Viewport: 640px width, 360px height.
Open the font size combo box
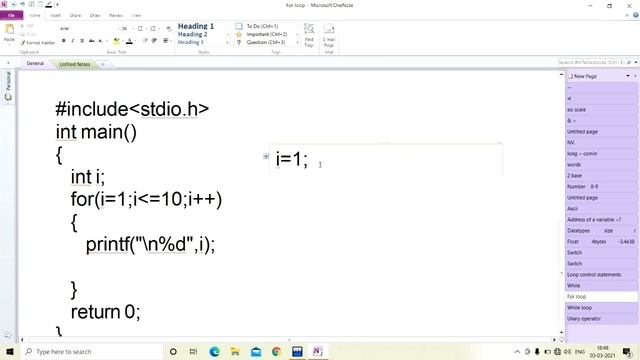[127, 29]
